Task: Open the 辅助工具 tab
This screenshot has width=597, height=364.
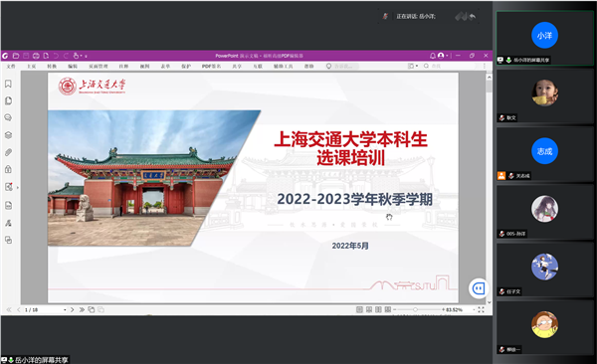Action: [283, 67]
